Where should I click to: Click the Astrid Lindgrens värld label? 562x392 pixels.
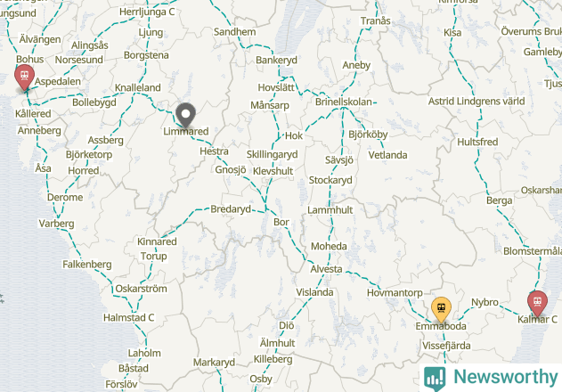point(476,102)
